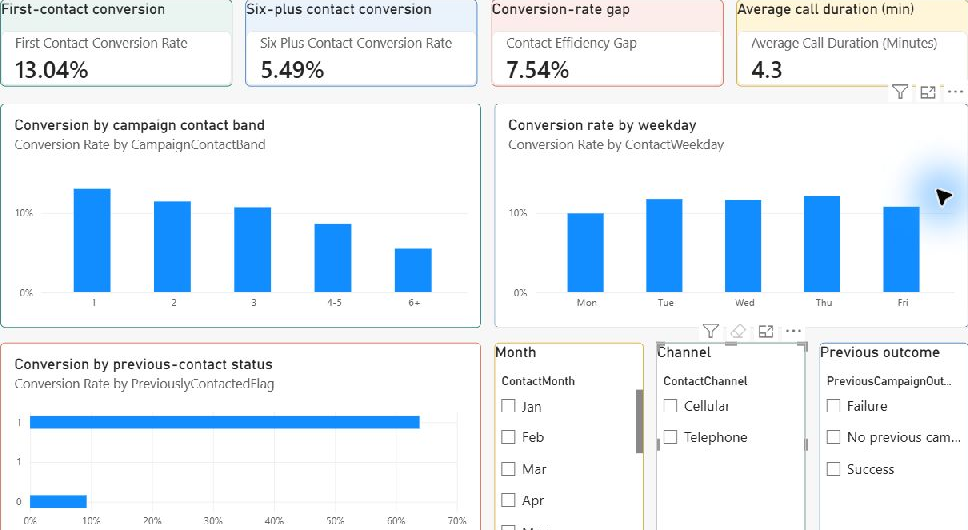Select the contact band 3 bar
This screenshot has height=530, width=968.
point(252,249)
